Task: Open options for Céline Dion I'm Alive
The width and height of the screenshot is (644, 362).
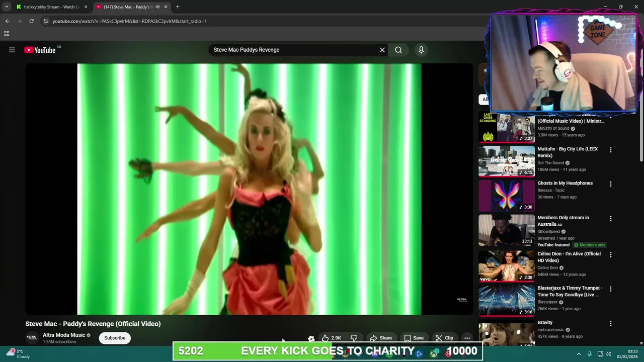Action: [611, 255]
